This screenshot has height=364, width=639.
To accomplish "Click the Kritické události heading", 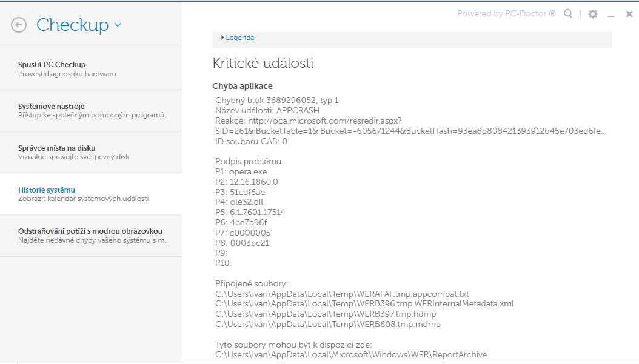I will tap(263, 63).
